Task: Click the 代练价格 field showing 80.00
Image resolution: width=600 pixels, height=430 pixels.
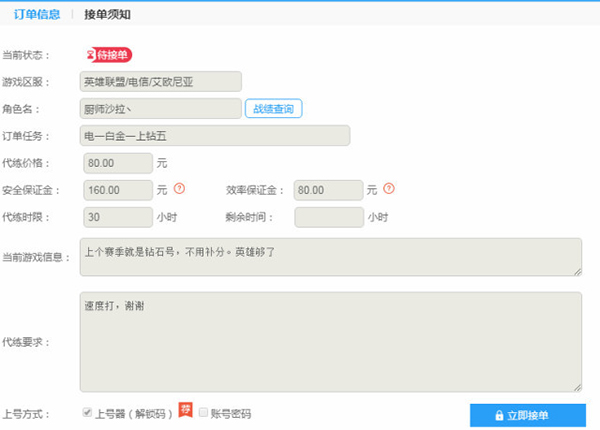Action: point(116,162)
